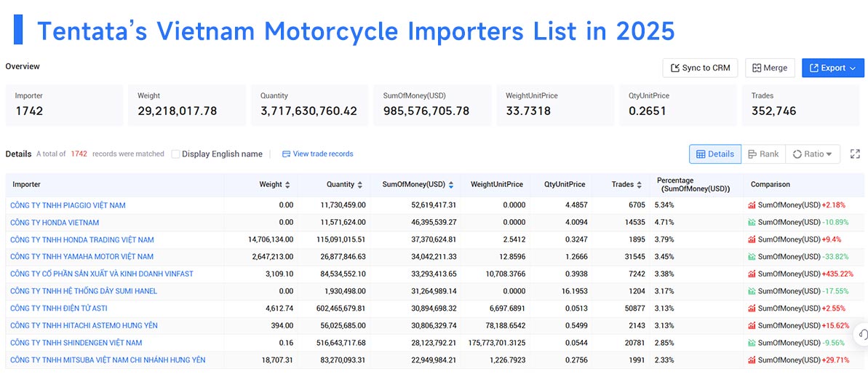Click the support headset floating icon
This screenshot has width=868, height=377.
tap(862, 334)
